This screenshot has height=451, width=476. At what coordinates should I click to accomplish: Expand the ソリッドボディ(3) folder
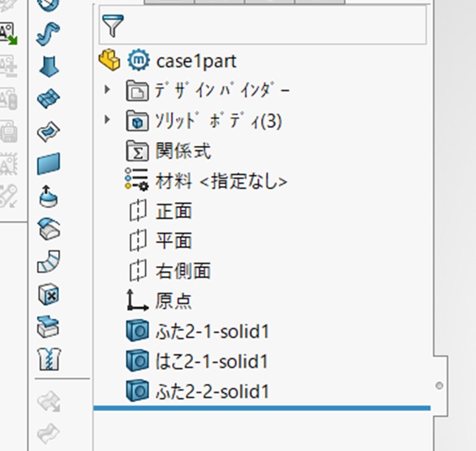click(107, 120)
